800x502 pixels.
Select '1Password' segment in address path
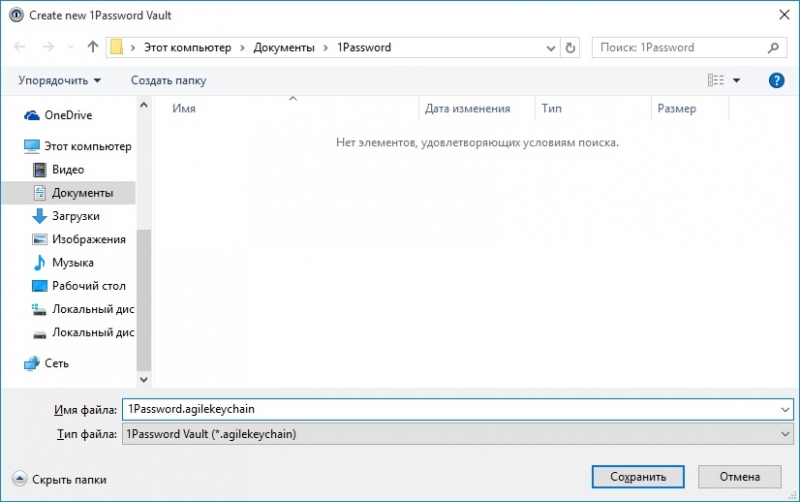click(x=364, y=47)
